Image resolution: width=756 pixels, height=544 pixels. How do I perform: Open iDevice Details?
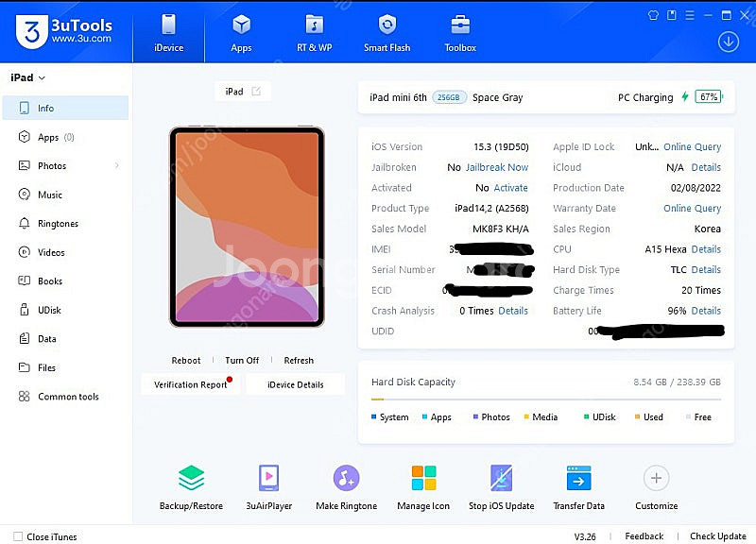pyautogui.click(x=296, y=384)
